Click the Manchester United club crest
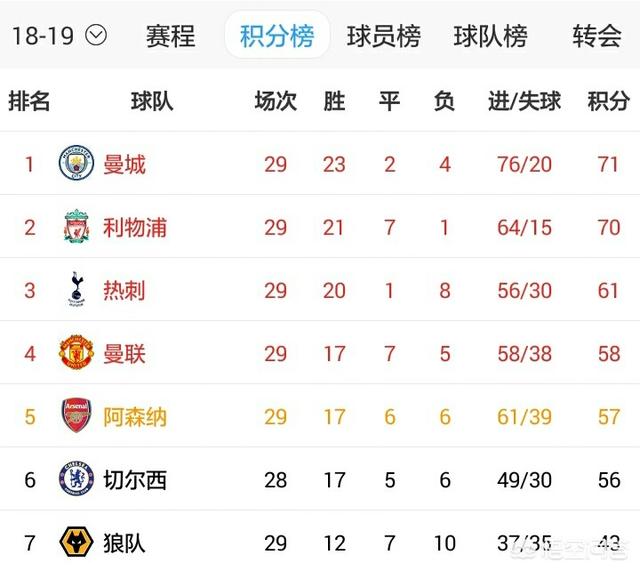The height and width of the screenshot is (571, 640). [x=76, y=353]
